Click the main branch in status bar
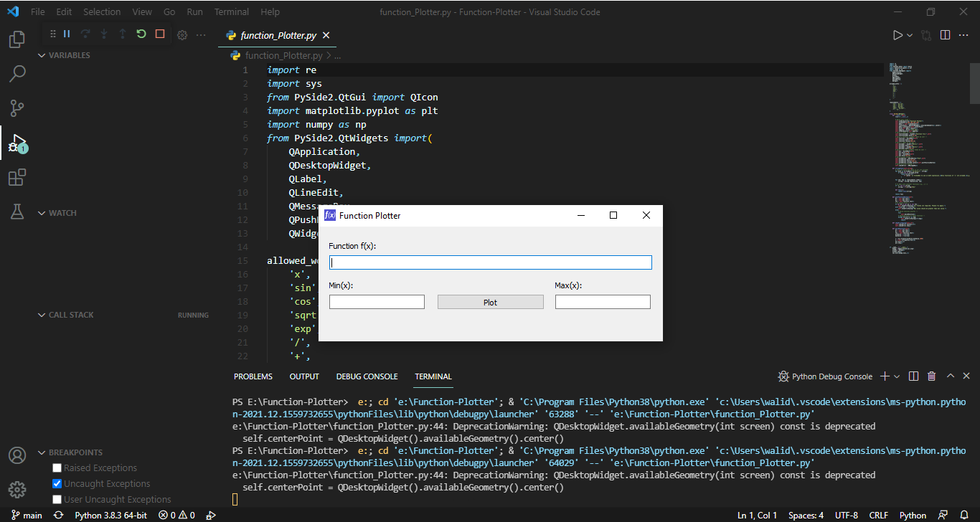 pos(27,515)
